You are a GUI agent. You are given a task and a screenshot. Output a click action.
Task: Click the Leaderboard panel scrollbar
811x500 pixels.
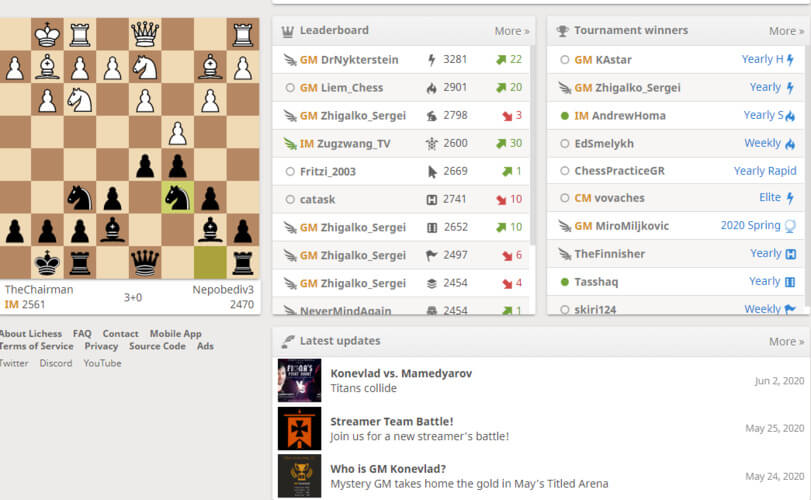tap(533, 145)
